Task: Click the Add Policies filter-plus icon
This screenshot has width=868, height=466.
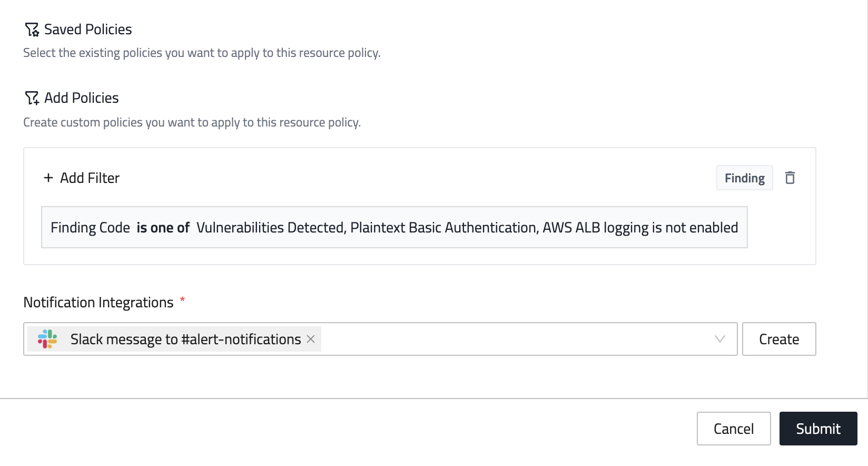Action: 32,98
